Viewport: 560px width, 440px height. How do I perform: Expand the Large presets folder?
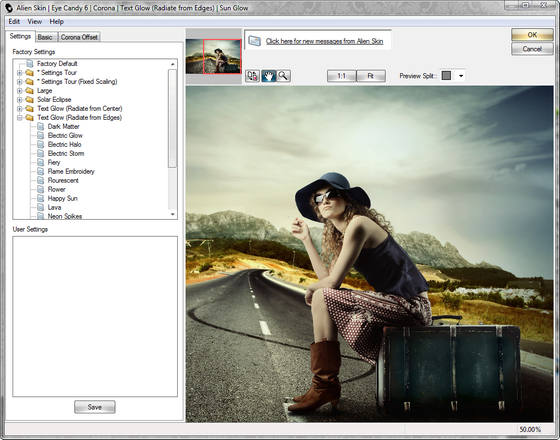(x=20, y=91)
